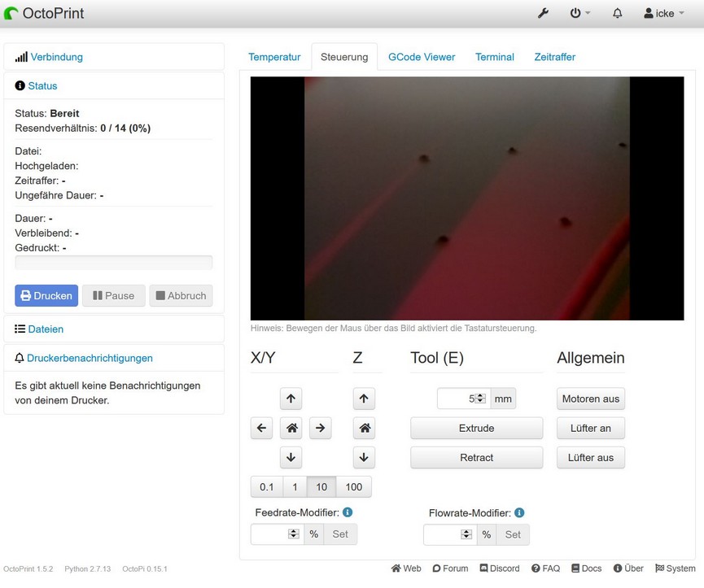Switch to the Temperatur tab
This screenshot has height=588, width=704.
274,57
